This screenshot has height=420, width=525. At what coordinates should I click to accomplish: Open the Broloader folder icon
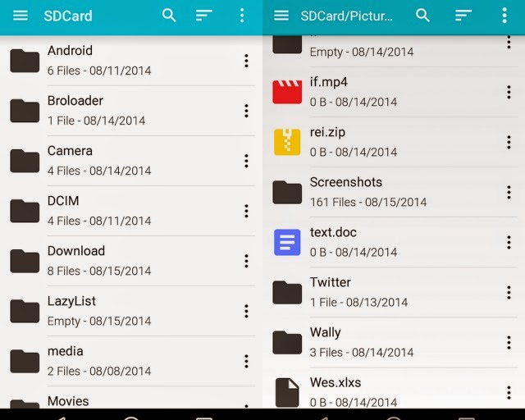(25, 111)
